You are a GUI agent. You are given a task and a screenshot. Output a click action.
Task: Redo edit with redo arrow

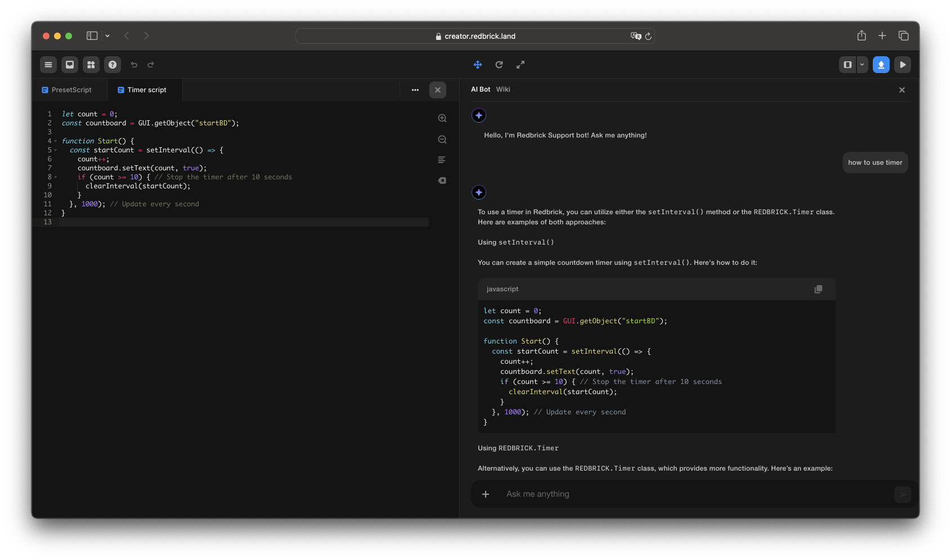[151, 65]
